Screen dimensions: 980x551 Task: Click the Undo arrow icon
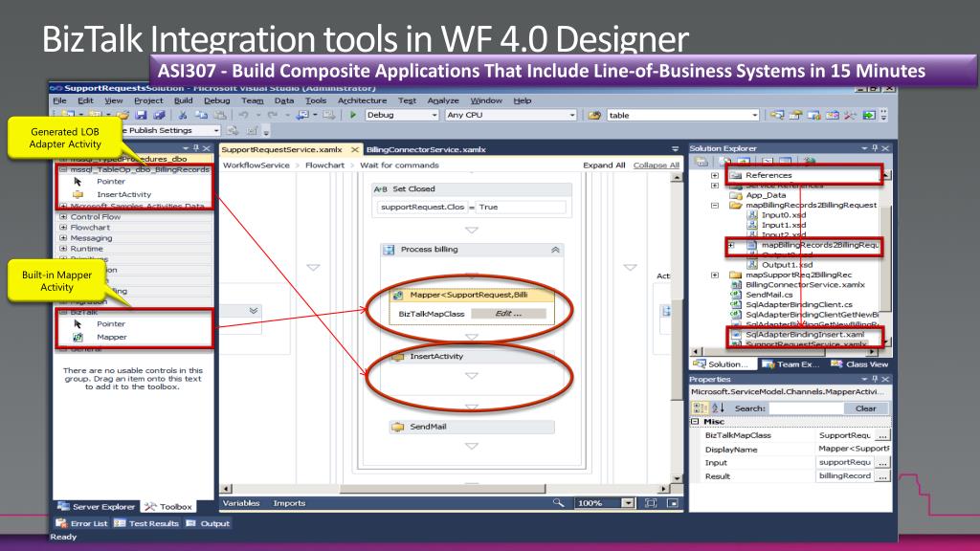[x=243, y=115]
